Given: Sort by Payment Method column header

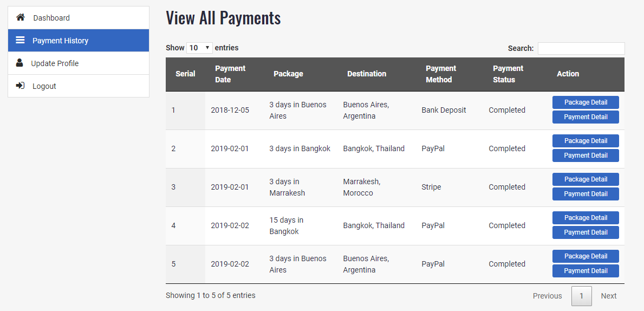Looking at the screenshot, I should click(x=441, y=74).
